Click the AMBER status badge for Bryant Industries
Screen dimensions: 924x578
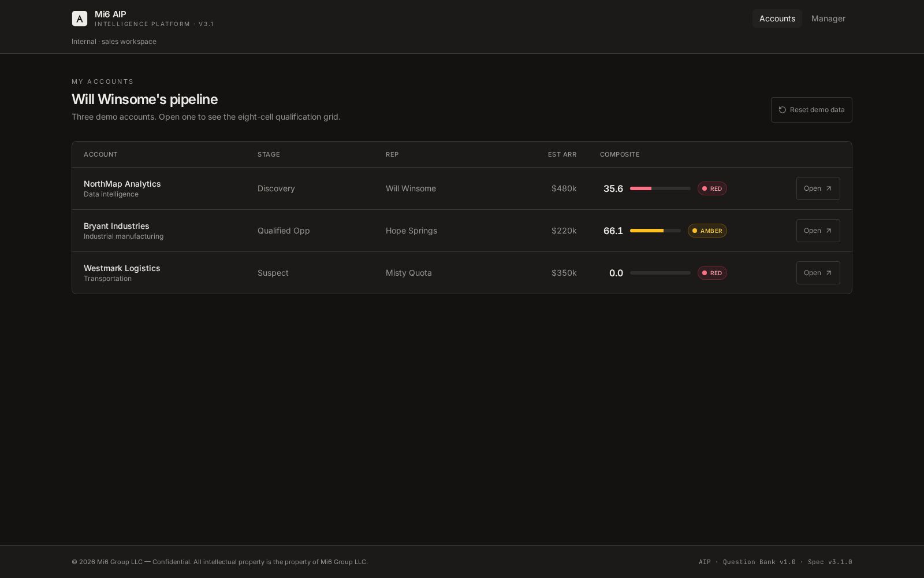[707, 231]
